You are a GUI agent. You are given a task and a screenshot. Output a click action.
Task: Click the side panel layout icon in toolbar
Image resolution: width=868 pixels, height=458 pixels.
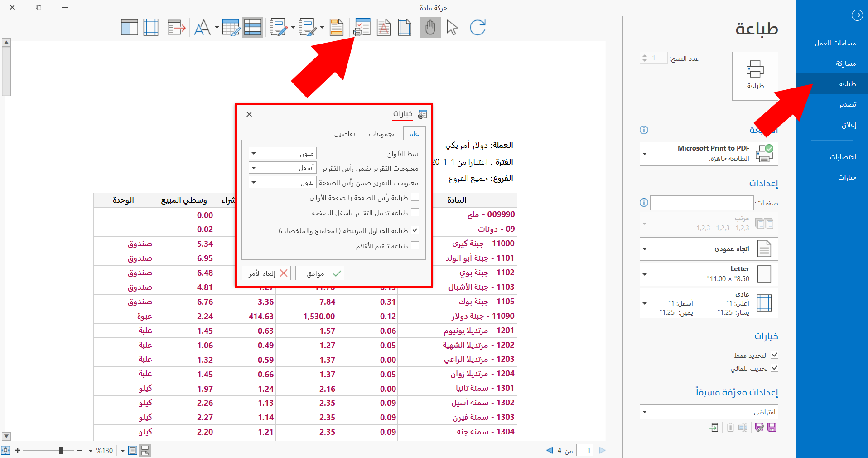pos(130,27)
